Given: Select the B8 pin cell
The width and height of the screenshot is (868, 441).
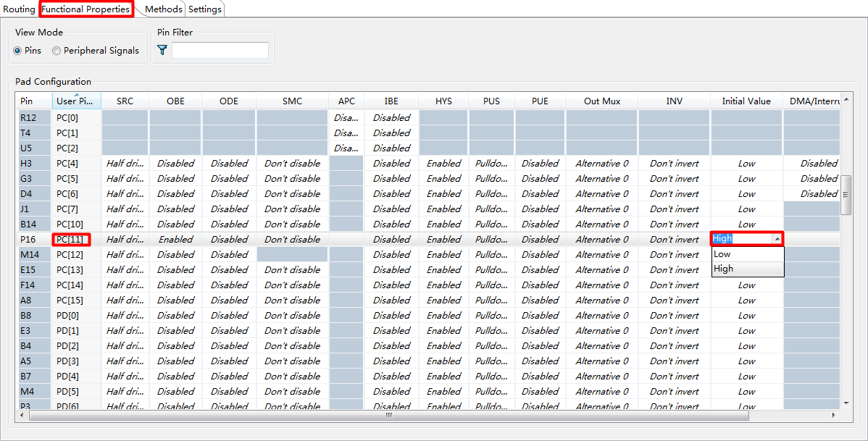Looking at the screenshot, I should [33, 316].
